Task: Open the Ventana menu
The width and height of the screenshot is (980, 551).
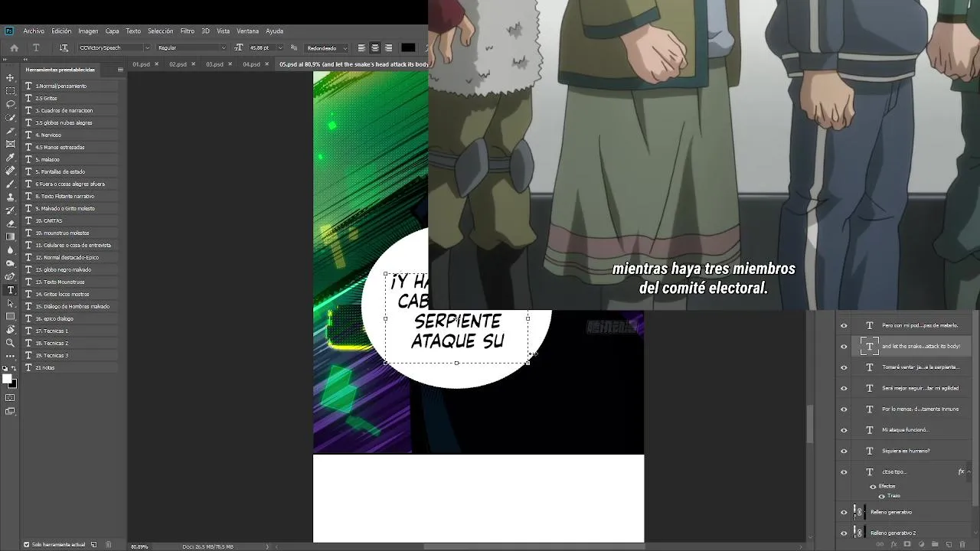Action: pos(247,31)
